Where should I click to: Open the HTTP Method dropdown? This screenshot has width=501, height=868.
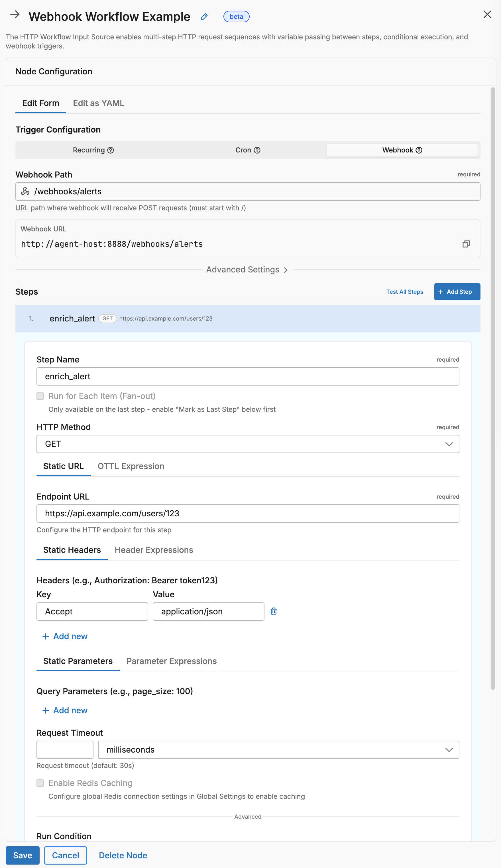pyautogui.click(x=449, y=444)
